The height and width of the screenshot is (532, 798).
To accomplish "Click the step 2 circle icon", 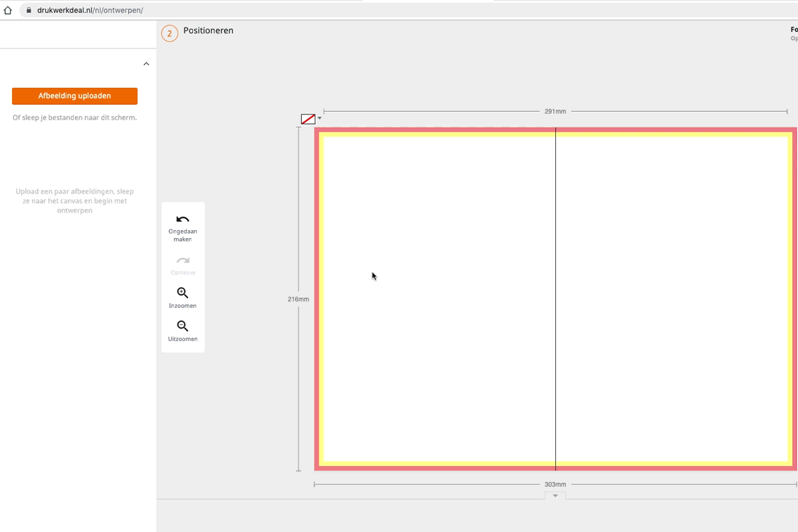I will coord(170,33).
